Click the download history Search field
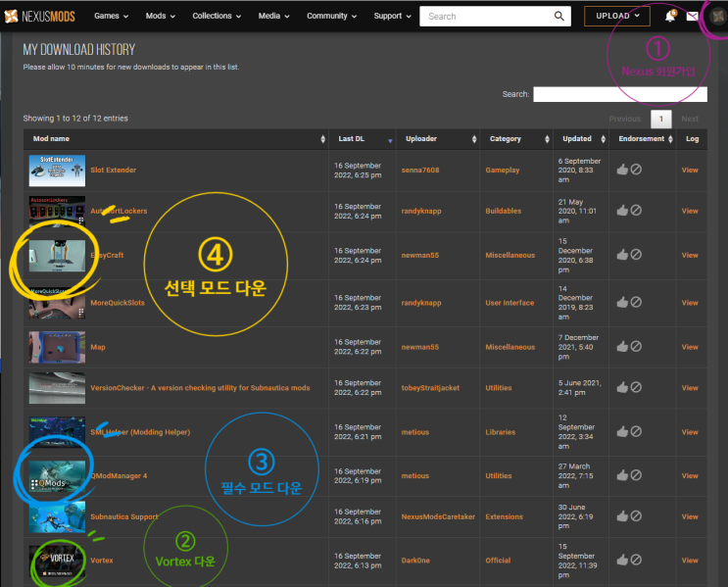This screenshot has height=587, width=728. tap(619, 94)
